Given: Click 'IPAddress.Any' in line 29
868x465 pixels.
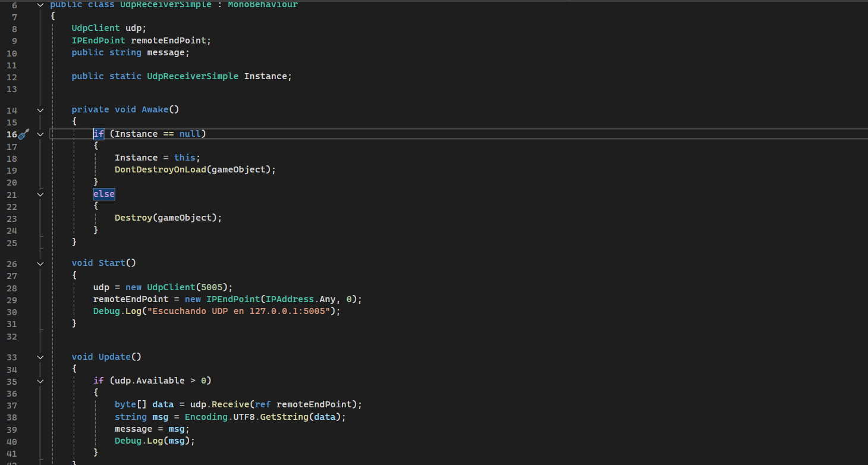Looking at the screenshot, I should tap(300, 299).
